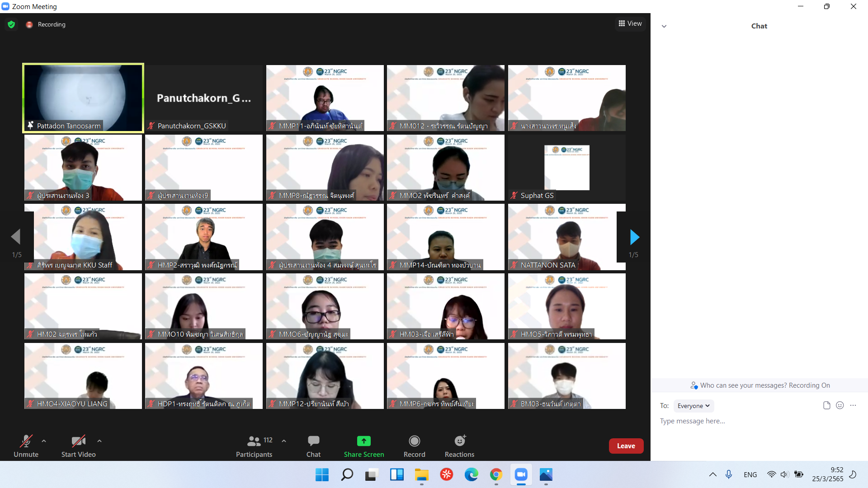Click the red Leave button
This screenshot has width=868, height=488.
pyautogui.click(x=626, y=446)
